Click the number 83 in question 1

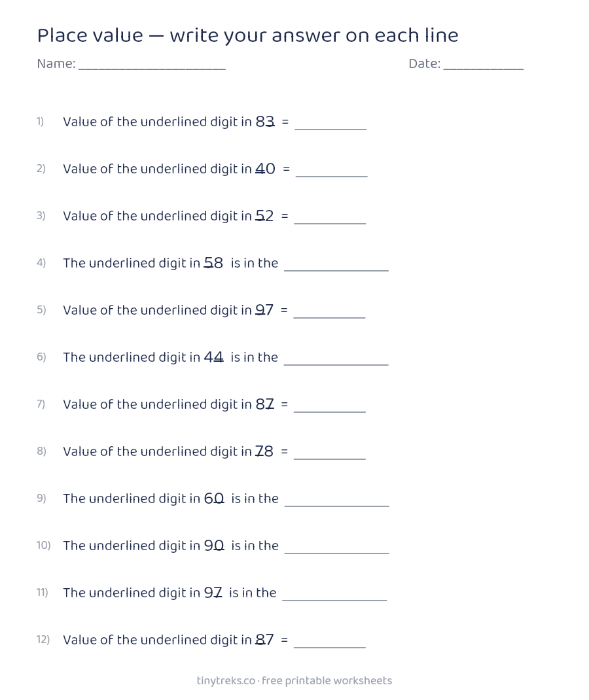(265, 122)
